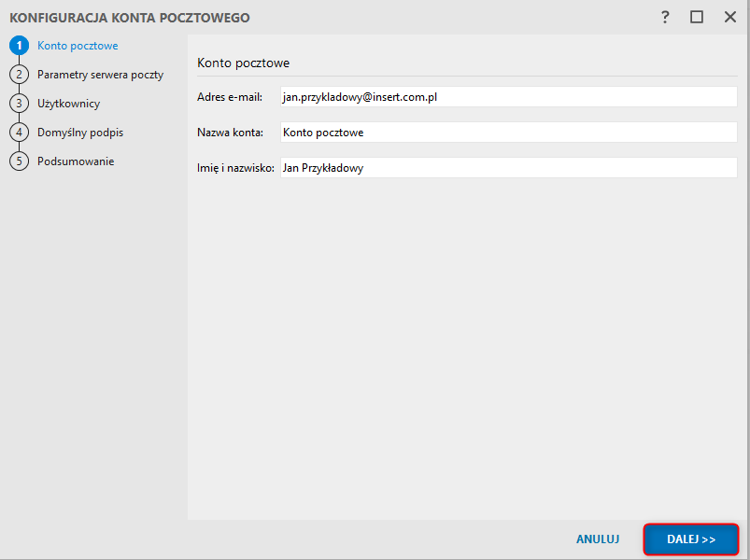Go to "Parametry serwera poczty" step label
Screen dimensions: 750x560
point(100,75)
